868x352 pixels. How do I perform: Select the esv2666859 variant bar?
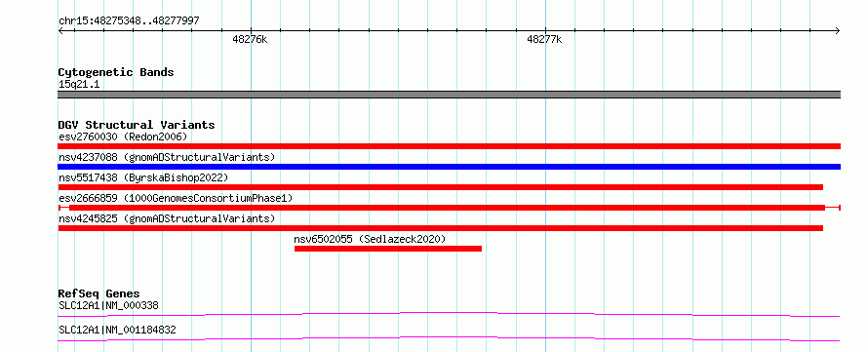(449, 208)
